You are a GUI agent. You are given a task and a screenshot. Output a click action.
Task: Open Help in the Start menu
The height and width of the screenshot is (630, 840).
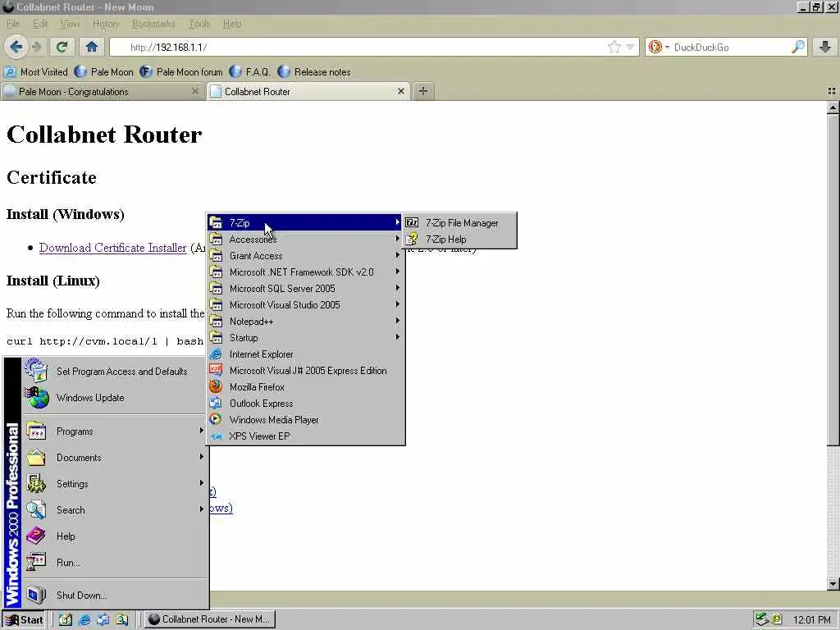pyautogui.click(x=114, y=536)
